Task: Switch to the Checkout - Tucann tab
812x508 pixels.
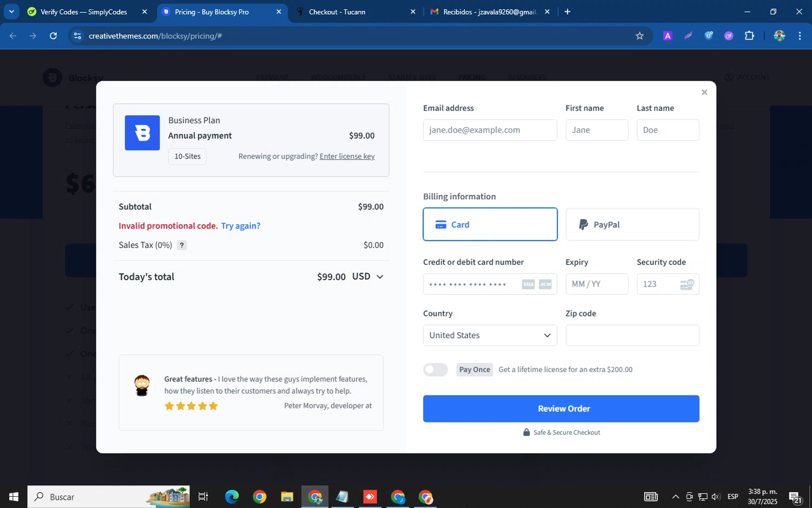Action: (x=349, y=11)
